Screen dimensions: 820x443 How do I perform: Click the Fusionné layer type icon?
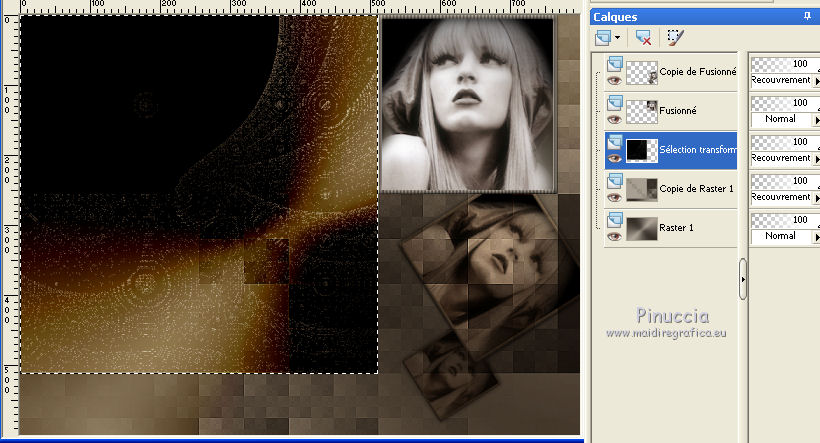614,103
